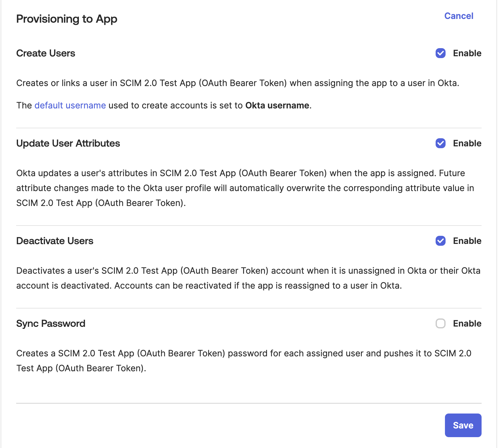
Task: Click the Cancel link
Action: coord(459,16)
